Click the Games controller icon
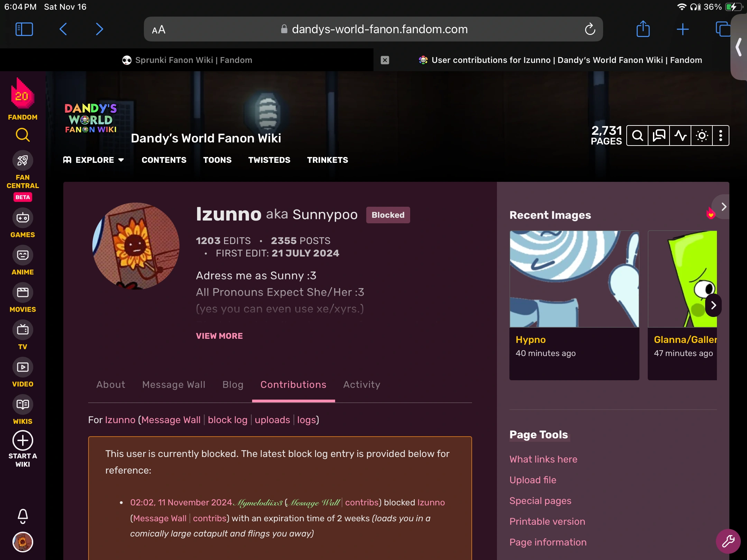This screenshot has height=560, width=747. pos(22,218)
